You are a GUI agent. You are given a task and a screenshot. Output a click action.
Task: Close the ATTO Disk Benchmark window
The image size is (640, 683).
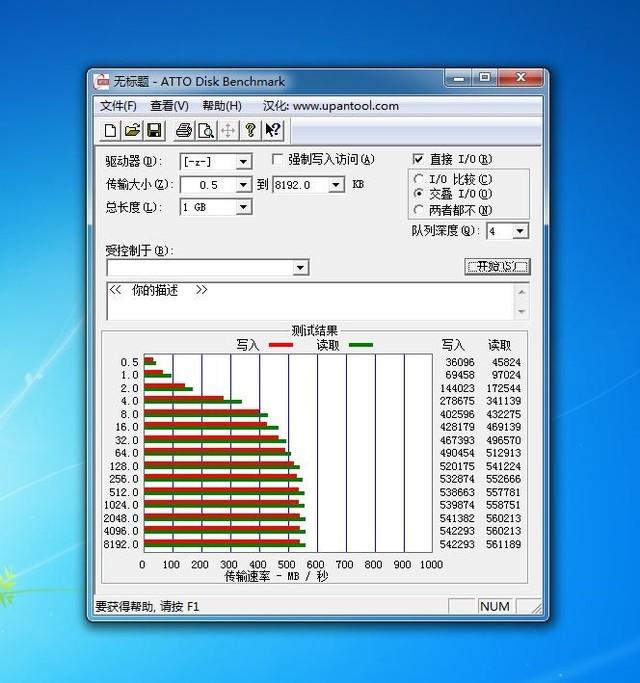520,78
